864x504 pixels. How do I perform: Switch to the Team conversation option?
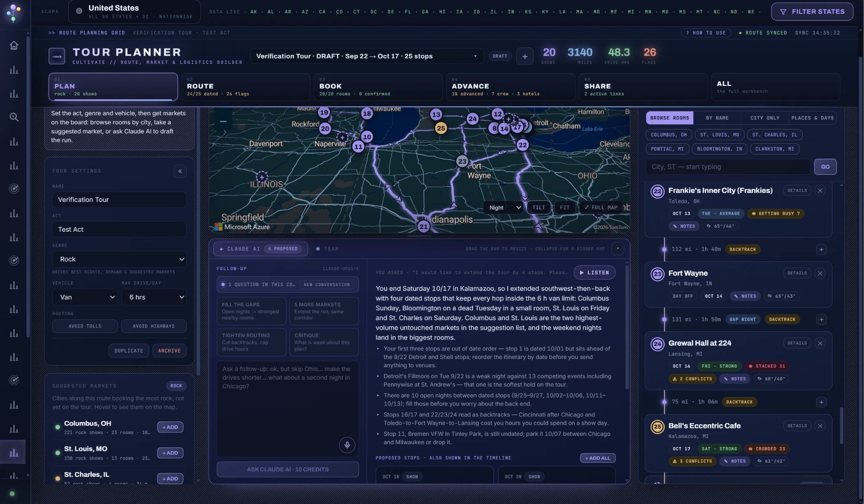[x=327, y=249]
